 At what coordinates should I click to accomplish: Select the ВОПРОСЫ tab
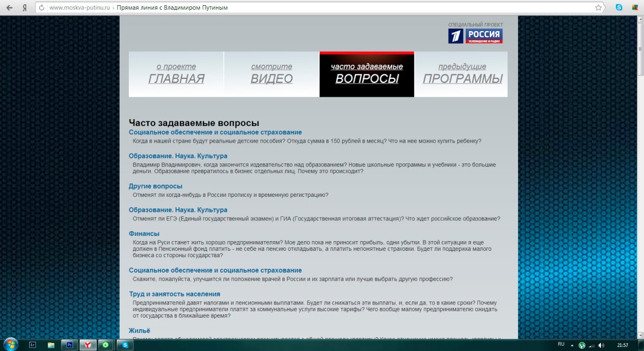click(x=367, y=74)
